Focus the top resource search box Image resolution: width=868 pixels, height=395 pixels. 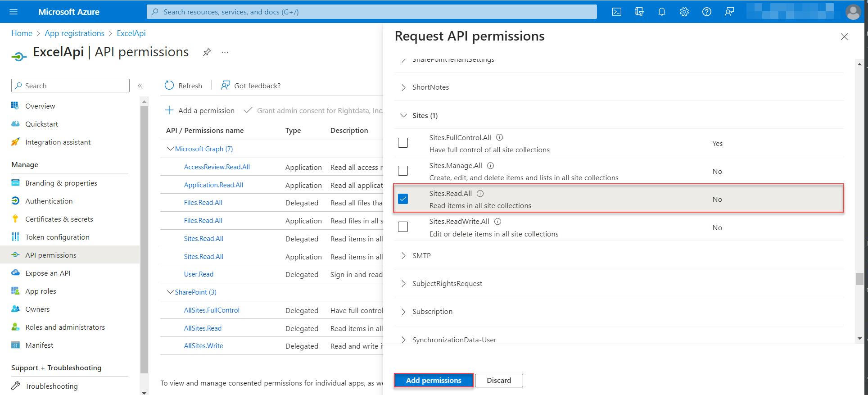(372, 12)
